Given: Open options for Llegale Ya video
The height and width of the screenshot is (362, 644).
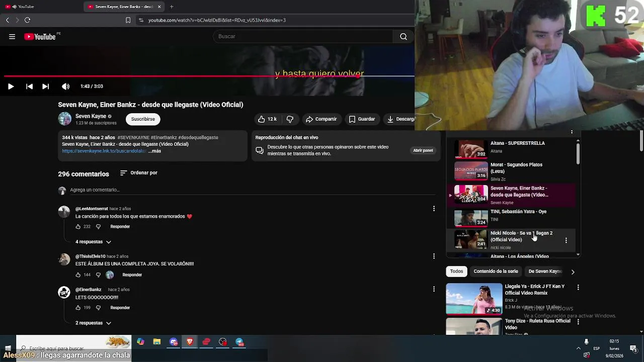Looking at the screenshot, I should coord(578,288).
